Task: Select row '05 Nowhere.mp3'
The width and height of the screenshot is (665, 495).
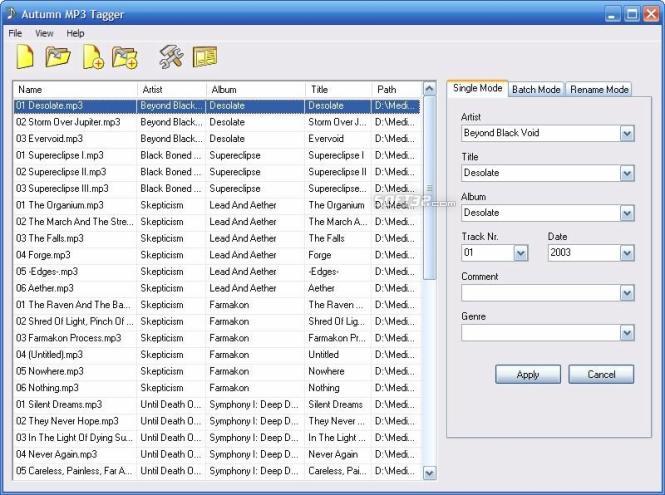Action: coord(217,371)
